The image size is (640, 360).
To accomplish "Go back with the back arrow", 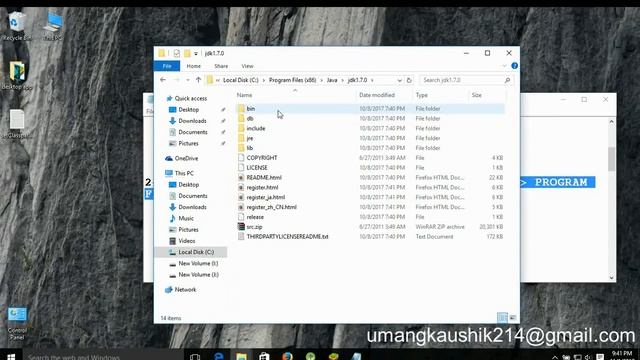I will pyautogui.click(x=163, y=80).
